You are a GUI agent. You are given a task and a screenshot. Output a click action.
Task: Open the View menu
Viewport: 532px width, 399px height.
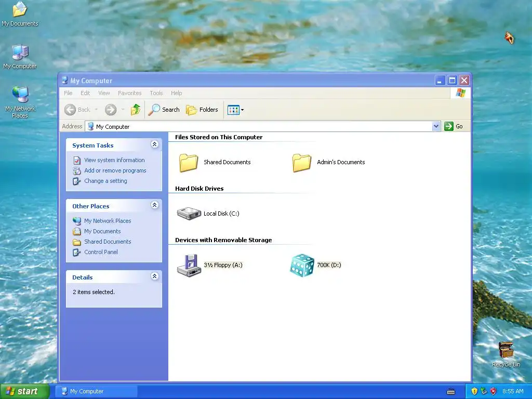104,93
